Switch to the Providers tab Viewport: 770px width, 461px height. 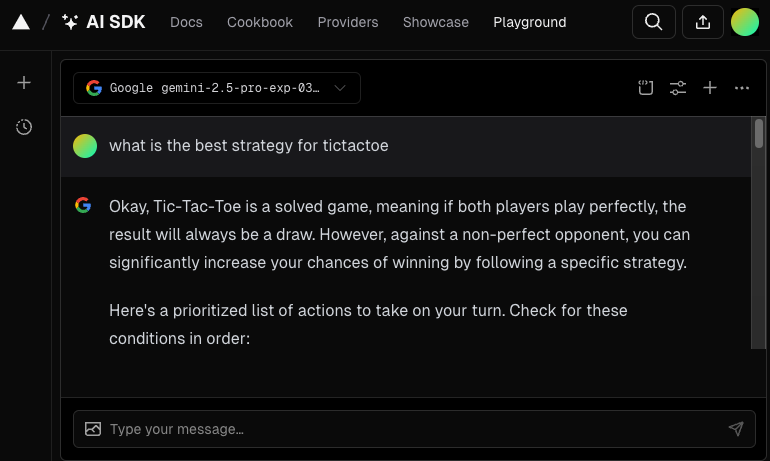point(348,22)
